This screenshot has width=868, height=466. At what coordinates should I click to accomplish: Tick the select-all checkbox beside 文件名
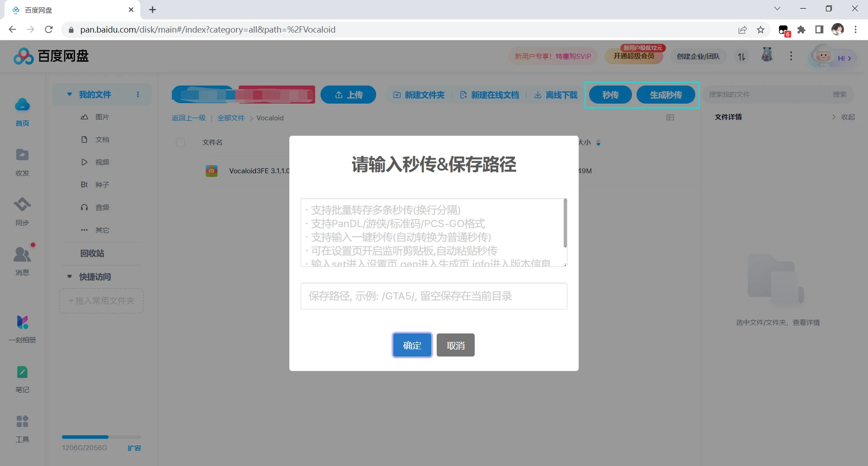(x=180, y=143)
